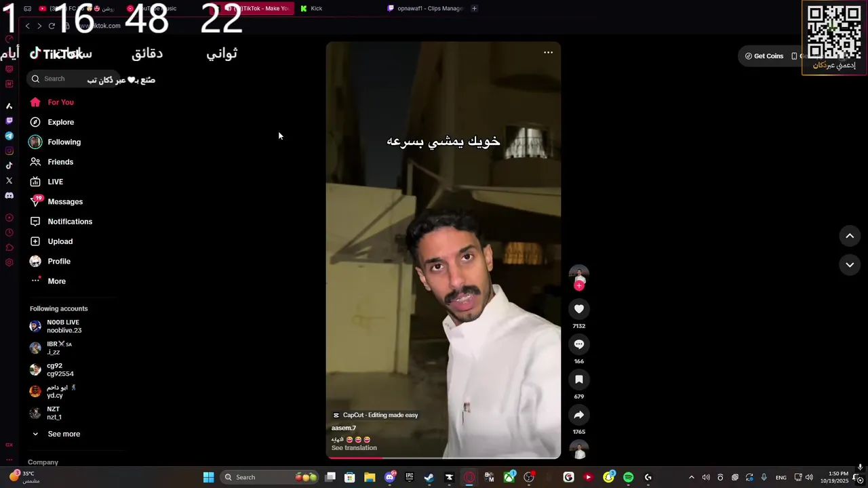Screen dimensions: 868x488
Task: Share the video via arrow icon
Action: coord(579,415)
